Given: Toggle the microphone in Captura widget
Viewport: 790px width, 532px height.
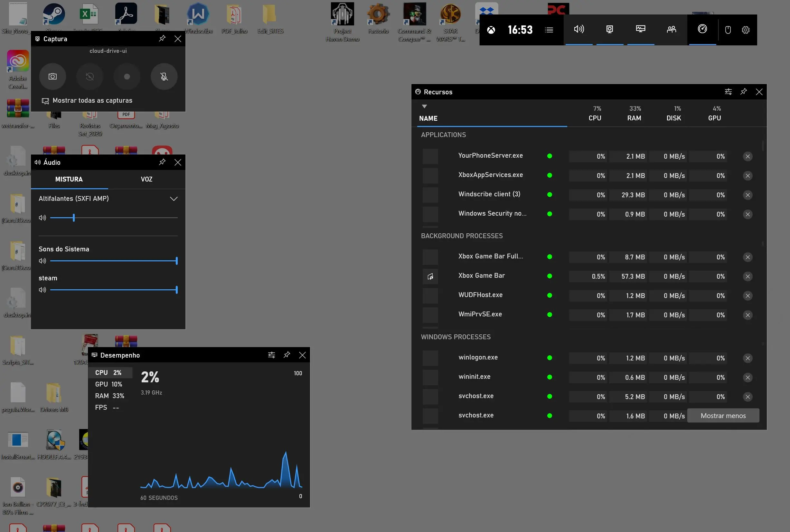Looking at the screenshot, I should tap(164, 76).
